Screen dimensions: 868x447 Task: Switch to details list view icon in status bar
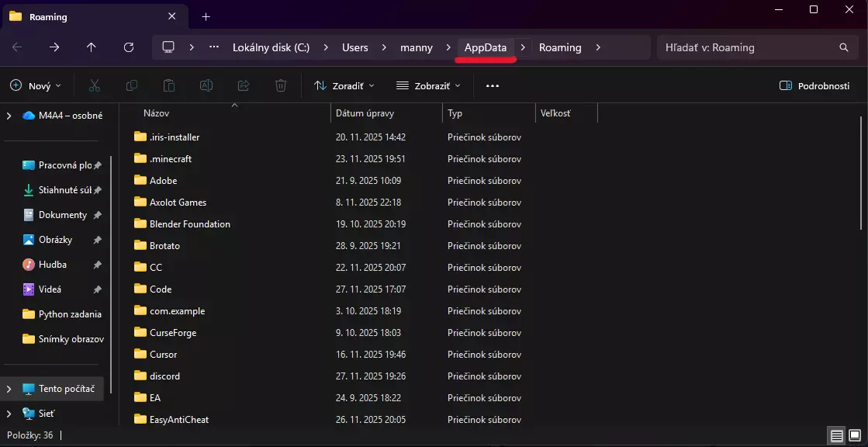836,435
